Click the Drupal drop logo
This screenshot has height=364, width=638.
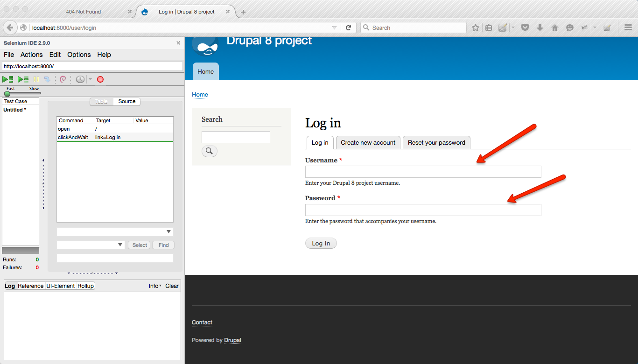pyautogui.click(x=205, y=46)
